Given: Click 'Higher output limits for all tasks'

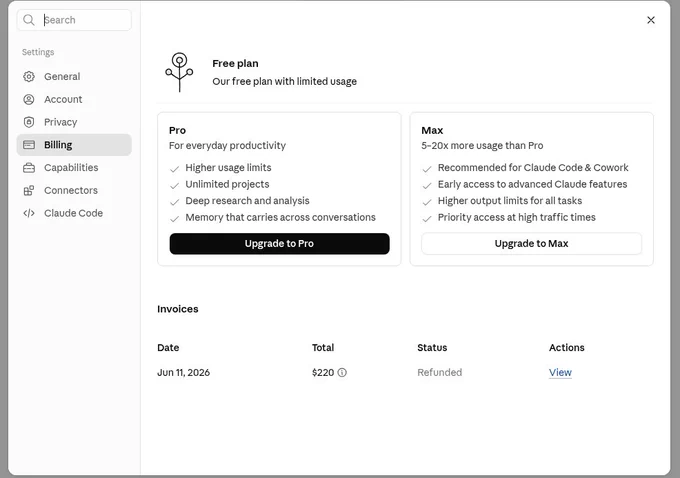Looking at the screenshot, I should (510, 201).
